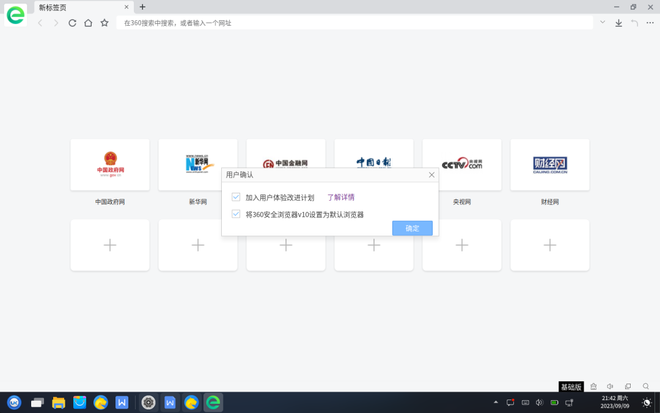The width and height of the screenshot is (660, 413).
Task: Click the search magnifier in status bar
Action: click(646, 387)
